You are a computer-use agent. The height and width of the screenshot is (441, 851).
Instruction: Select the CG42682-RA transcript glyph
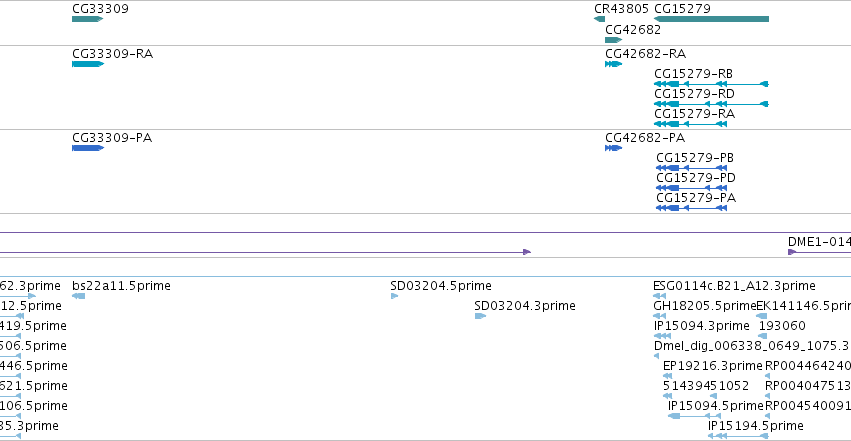coord(614,64)
